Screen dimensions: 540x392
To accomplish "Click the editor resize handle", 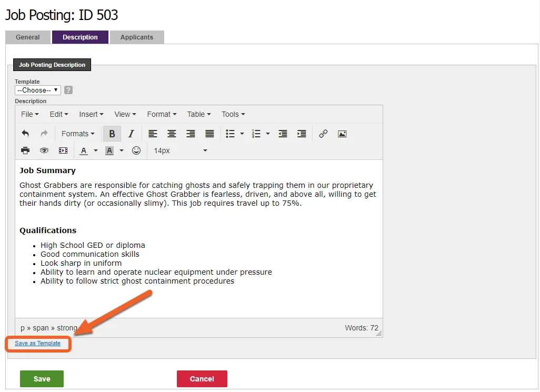I will [379, 334].
